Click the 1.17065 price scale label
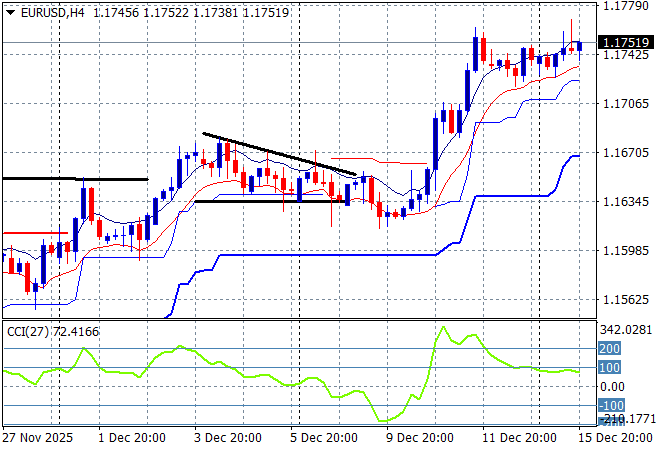The image size is (660, 450). coord(625,104)
